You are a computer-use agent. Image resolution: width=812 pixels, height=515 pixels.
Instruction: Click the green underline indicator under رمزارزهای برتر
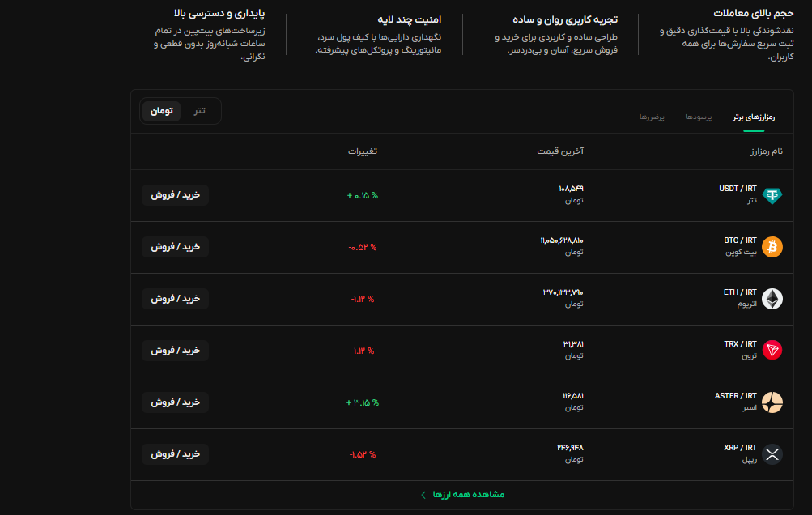pos(753,129)
